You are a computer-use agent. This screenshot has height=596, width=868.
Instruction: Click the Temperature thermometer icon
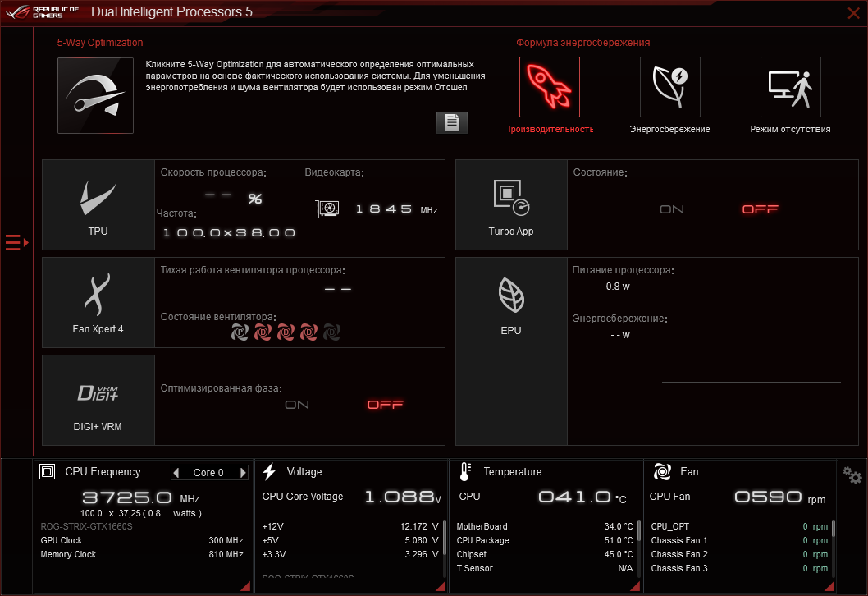pyautogui.click(x=465, y=472)
